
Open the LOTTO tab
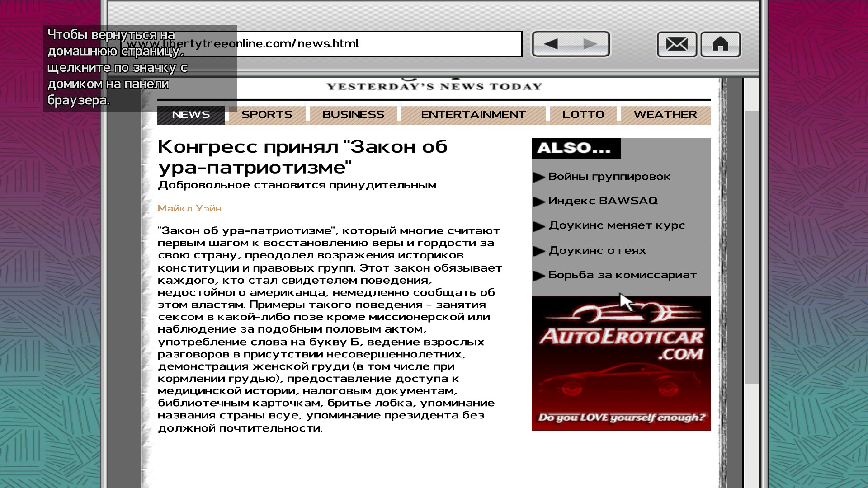583,115
